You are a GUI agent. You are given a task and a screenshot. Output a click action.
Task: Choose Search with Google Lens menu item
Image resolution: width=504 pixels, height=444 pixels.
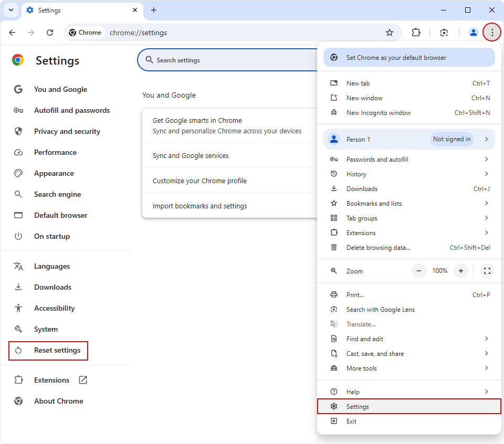409,310
